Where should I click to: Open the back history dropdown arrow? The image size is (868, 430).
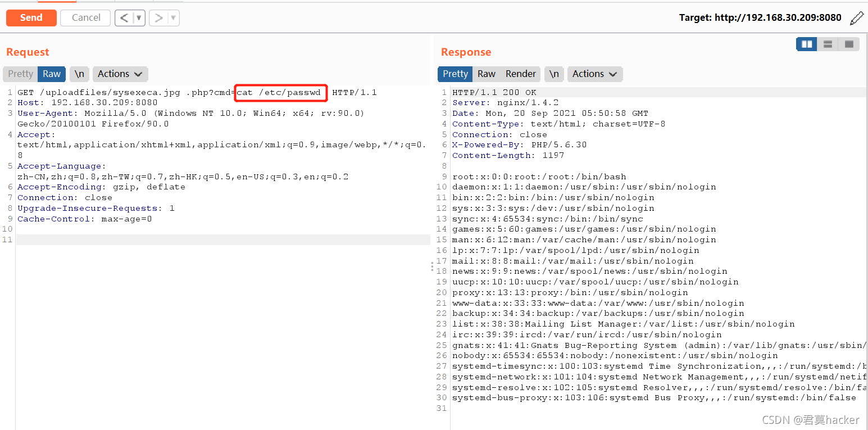pyautogui.click(x=139, y=18)
